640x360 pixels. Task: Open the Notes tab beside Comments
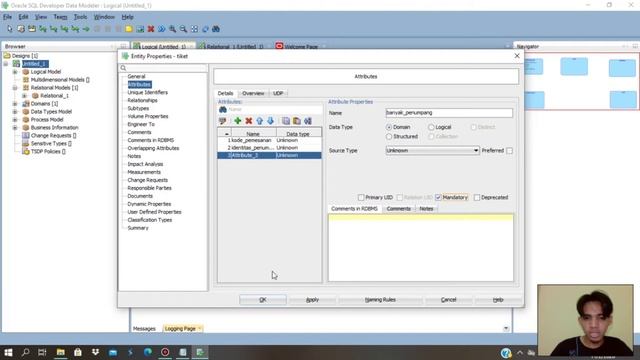426,209
